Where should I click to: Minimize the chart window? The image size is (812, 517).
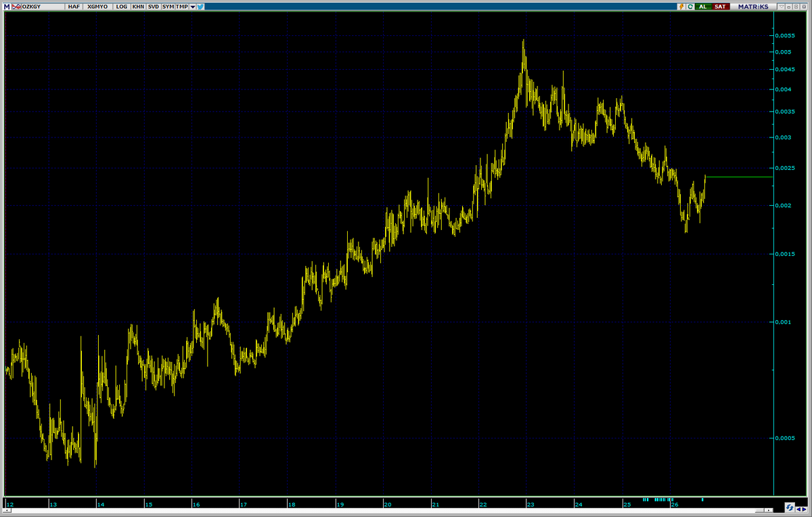point(788,7)
